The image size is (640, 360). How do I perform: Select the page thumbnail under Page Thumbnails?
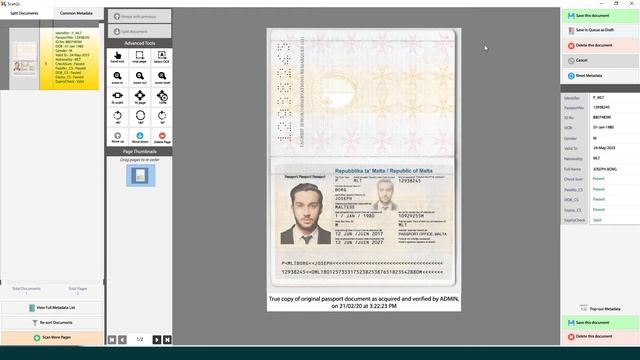[x=140, y=176]
